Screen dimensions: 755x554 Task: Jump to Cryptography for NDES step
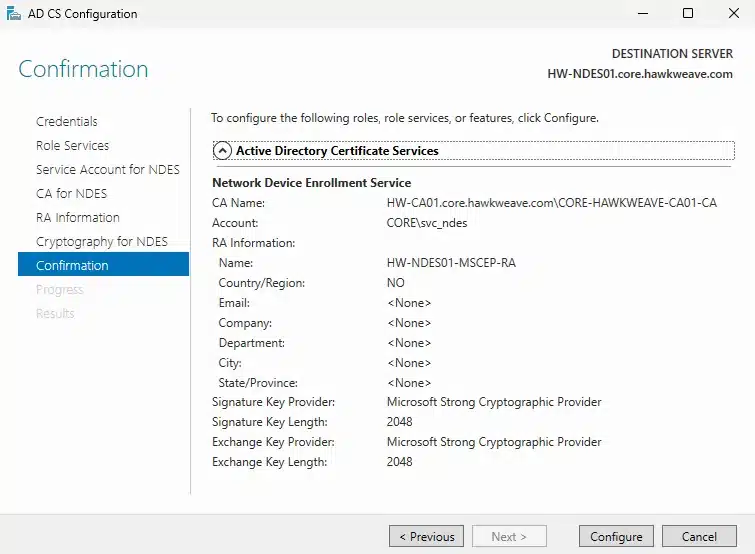(x=102, y=242)
